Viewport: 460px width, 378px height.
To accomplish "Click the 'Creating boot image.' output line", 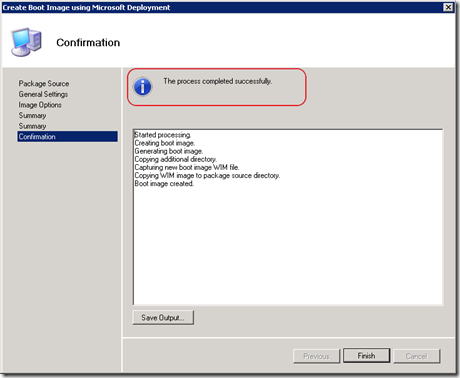I will (164, 143).
